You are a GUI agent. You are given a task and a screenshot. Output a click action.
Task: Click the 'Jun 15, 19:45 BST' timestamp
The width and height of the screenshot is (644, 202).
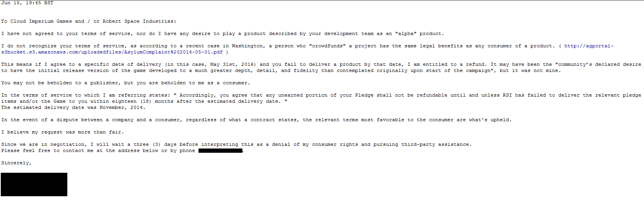pos(27,3)
